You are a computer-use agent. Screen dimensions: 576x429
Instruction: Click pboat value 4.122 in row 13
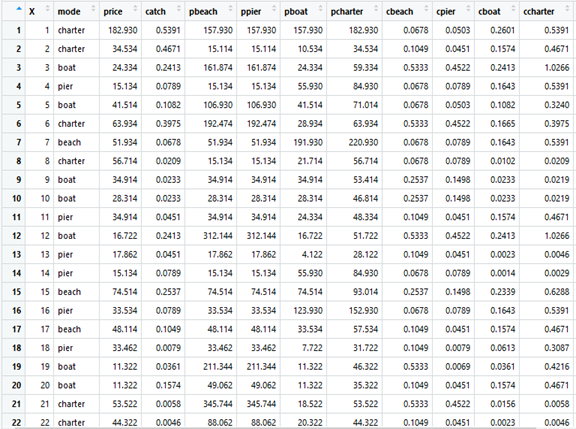click(312, 254)
